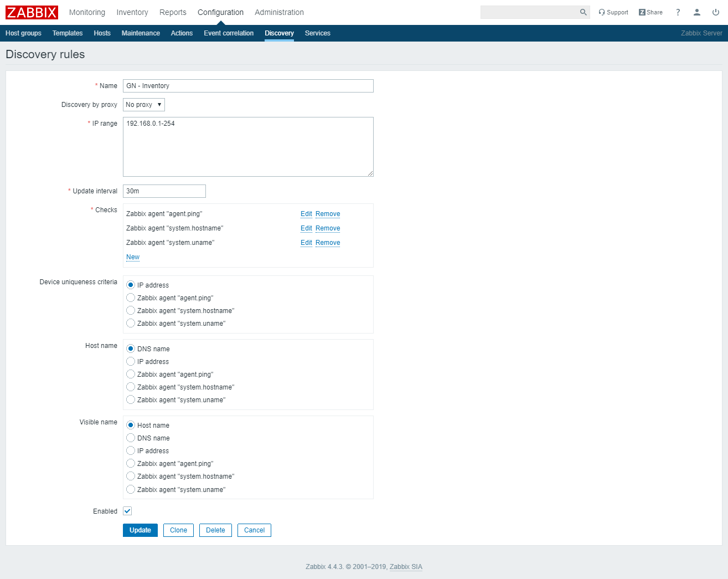Click the global search field
Screen dimensions: 728x579
point(529,12)
